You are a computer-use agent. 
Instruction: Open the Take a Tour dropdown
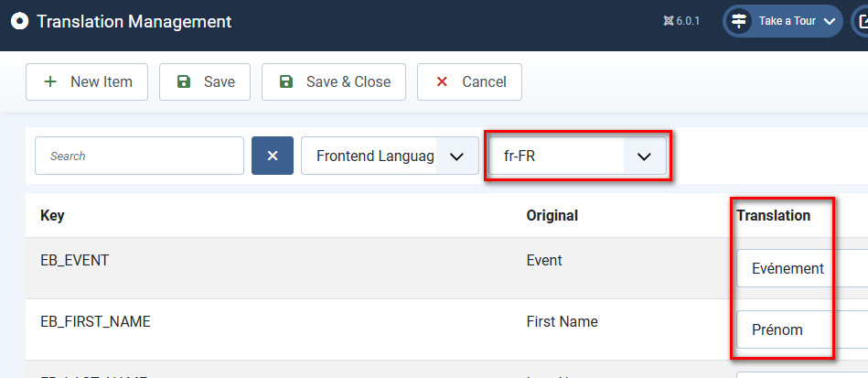[x=783, y=21]
